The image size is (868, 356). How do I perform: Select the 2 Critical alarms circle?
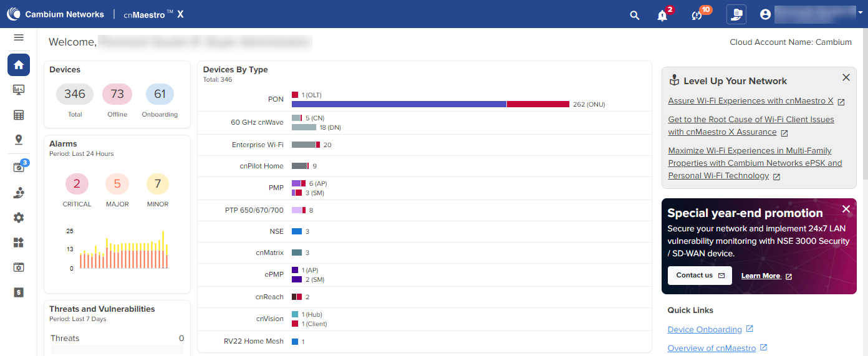(77, 184)
